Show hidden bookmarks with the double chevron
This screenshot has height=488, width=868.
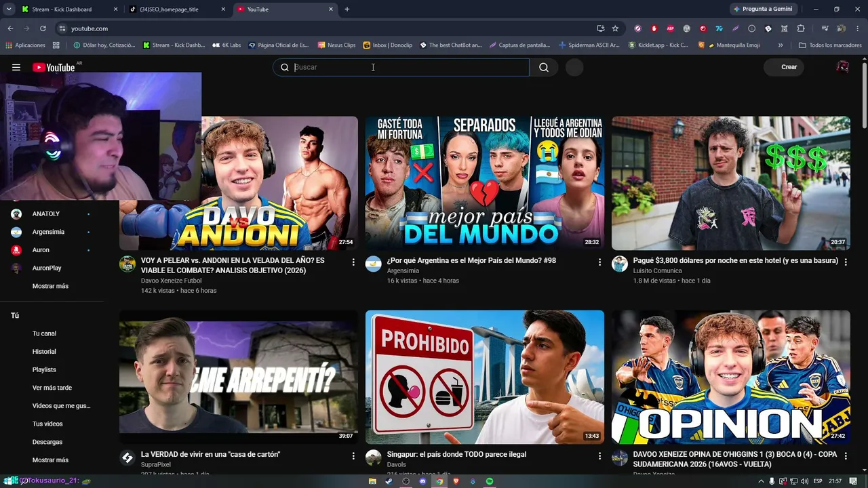[x=781, y=45]
